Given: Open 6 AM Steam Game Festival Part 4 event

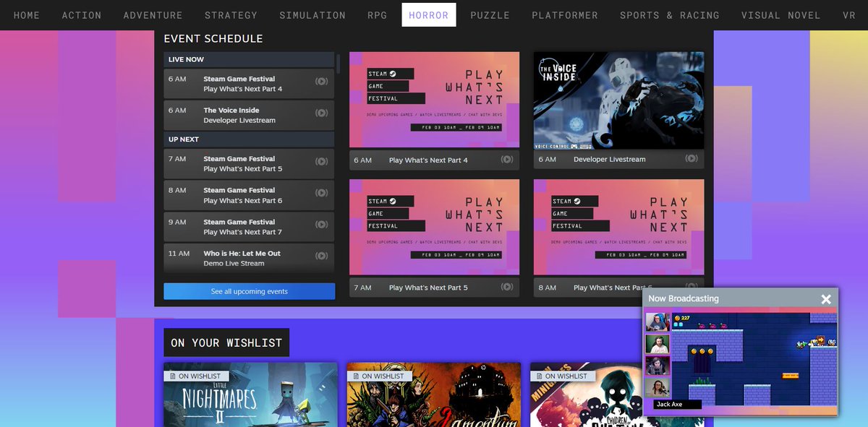Looking at the screenshot, I should coord(249,84).
